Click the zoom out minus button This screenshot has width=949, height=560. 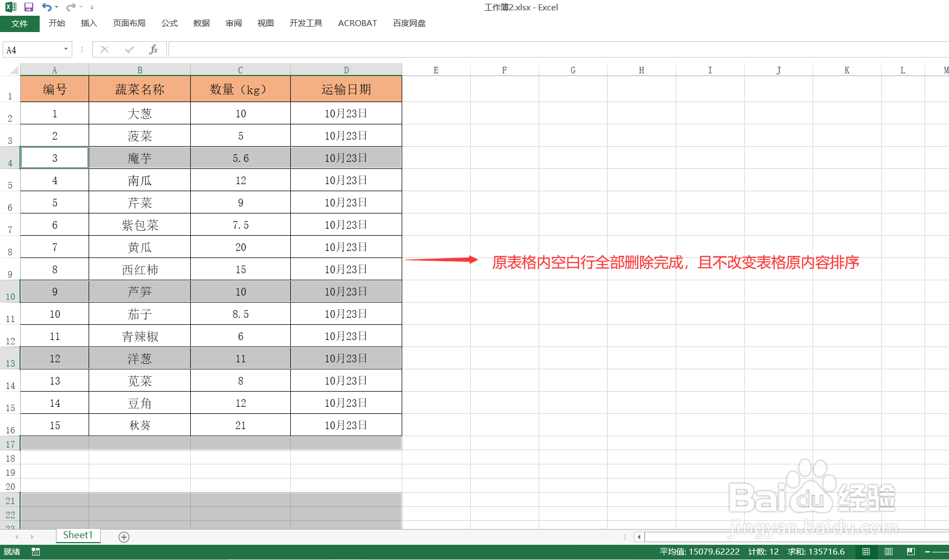[927, 552]
